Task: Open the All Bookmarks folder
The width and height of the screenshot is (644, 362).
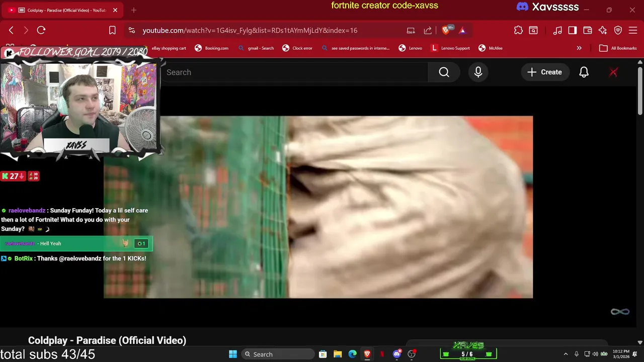Action: [x=618, y=48]
